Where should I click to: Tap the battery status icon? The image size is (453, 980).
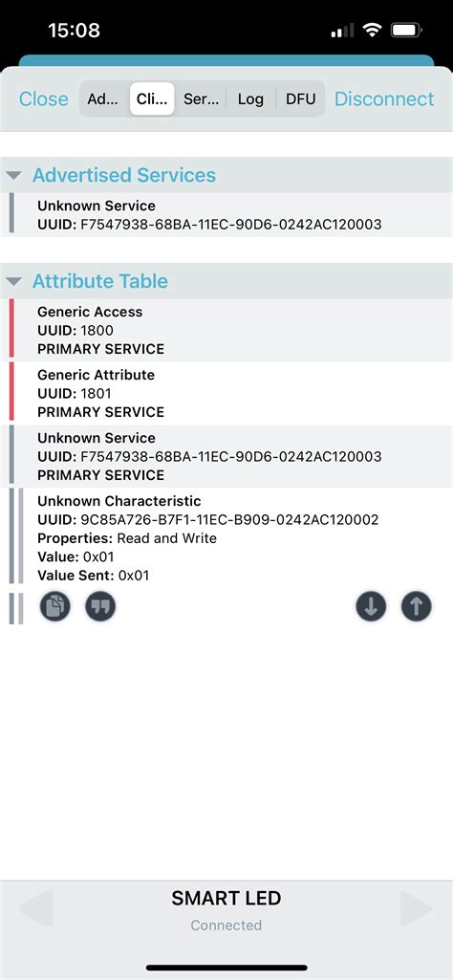click(x=406, y=30)
